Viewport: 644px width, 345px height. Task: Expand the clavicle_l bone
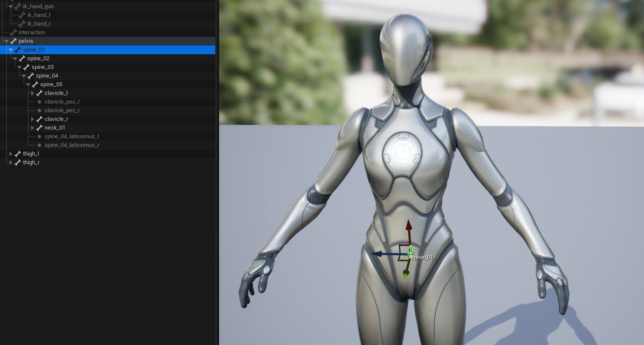pos(32,93)
